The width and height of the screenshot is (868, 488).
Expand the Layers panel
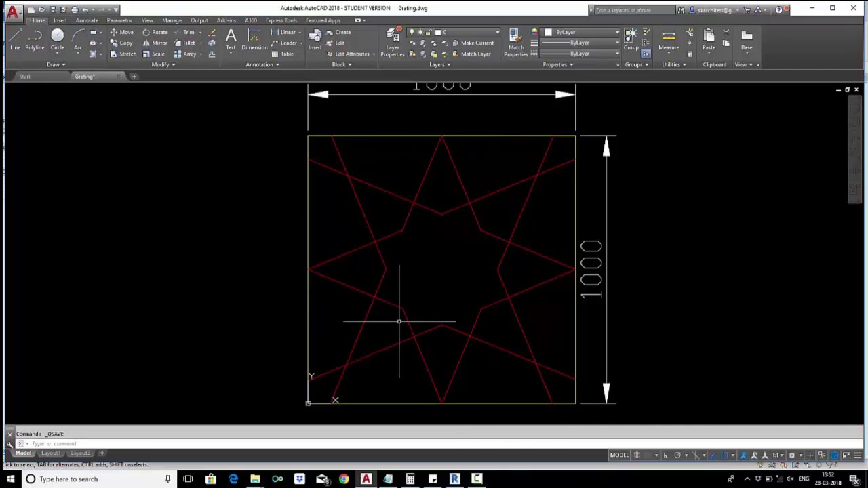coord(440,64)
